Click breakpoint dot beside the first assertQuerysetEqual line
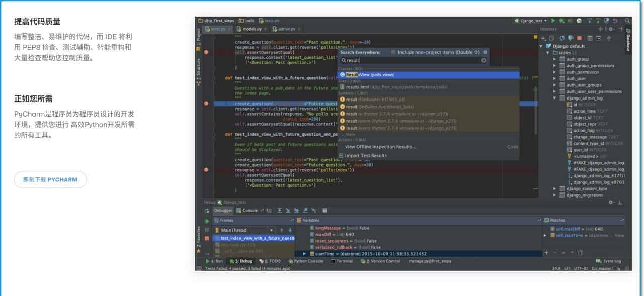 (206, 52)
